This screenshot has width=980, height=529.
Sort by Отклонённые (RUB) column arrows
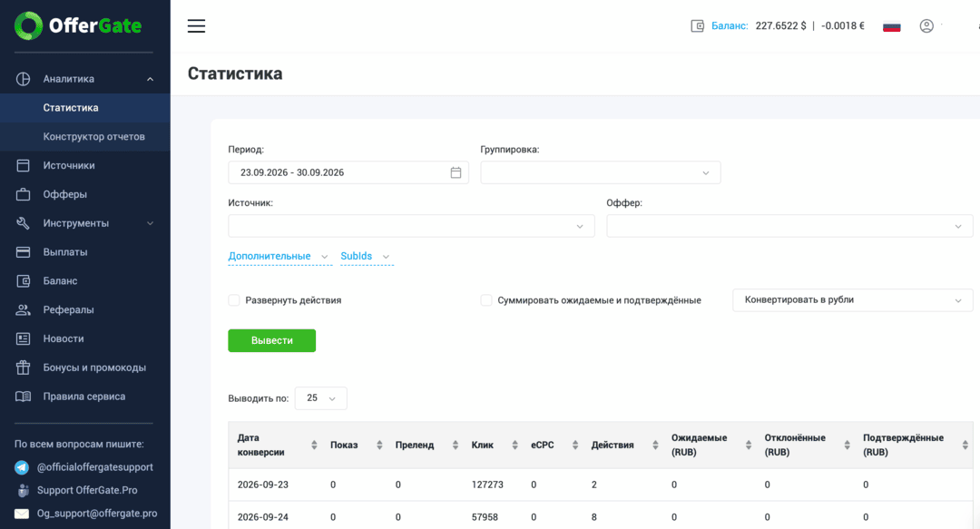[x=848, y=446]
